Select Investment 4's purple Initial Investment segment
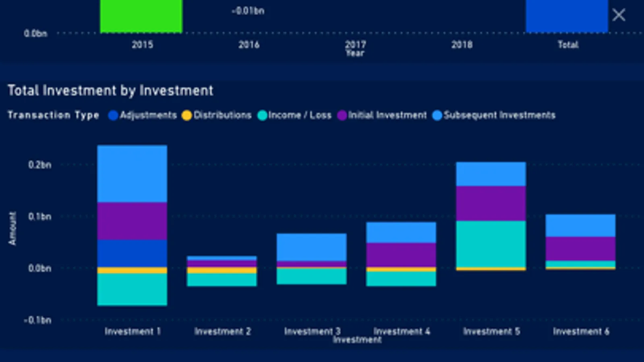The height and width of the screenshot is (362, 644). (x=401, y=255)
